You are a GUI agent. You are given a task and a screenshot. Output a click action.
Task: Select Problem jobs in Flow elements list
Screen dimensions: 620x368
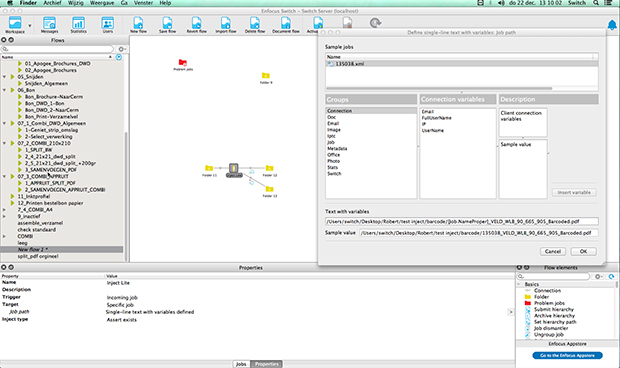tap(549, 303)
